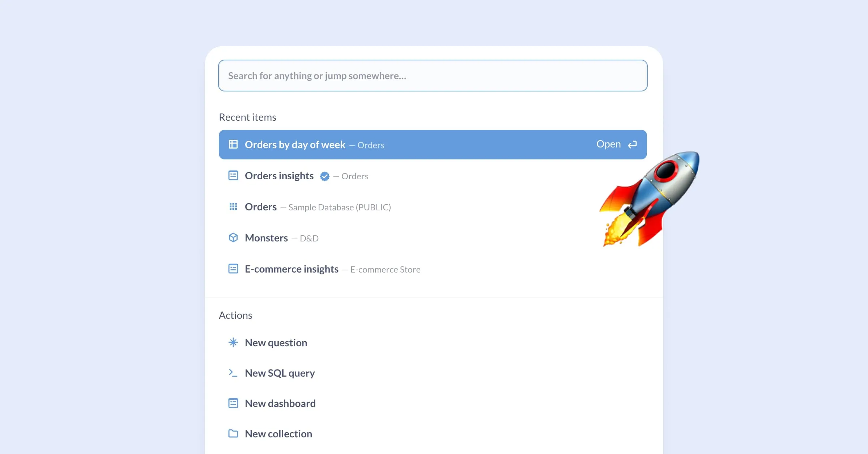The width and height of the screenshot is (868, 454).
Task: Click the terminal icon beside New SQL query
Action: tap(233, 373)
